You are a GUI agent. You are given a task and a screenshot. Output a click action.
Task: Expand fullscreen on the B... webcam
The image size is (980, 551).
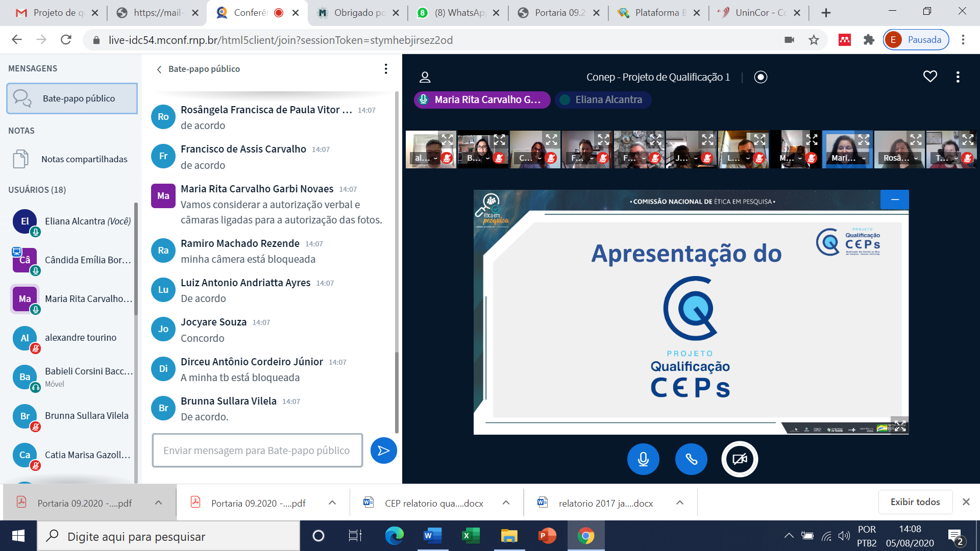coord(499,139)
